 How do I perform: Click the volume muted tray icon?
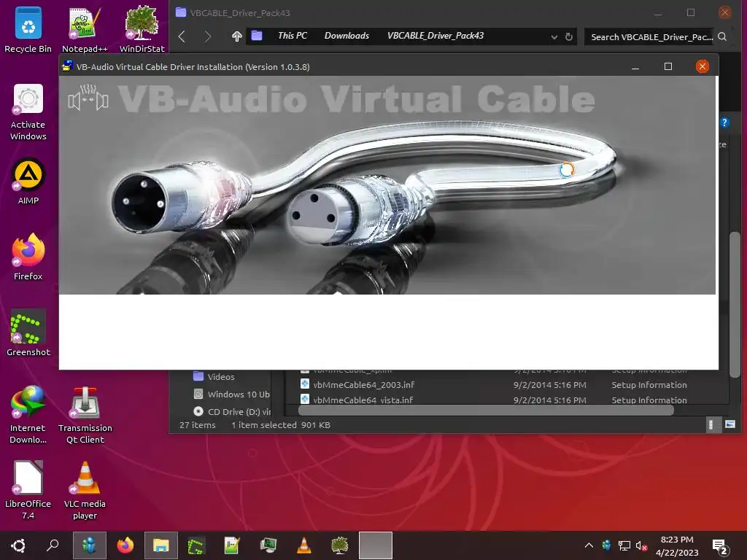click(x=641, y=545)
